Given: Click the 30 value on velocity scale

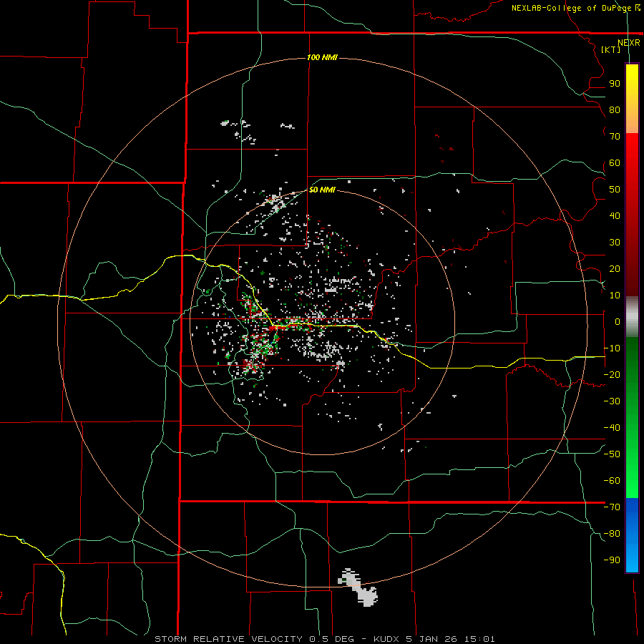Looking at the screenshot, I should pos(615,243).
